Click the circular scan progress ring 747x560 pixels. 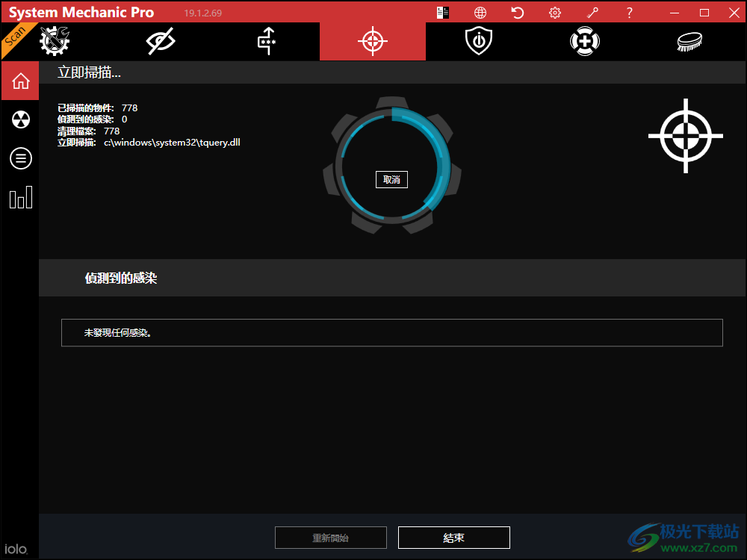click(x=392, y=165)
